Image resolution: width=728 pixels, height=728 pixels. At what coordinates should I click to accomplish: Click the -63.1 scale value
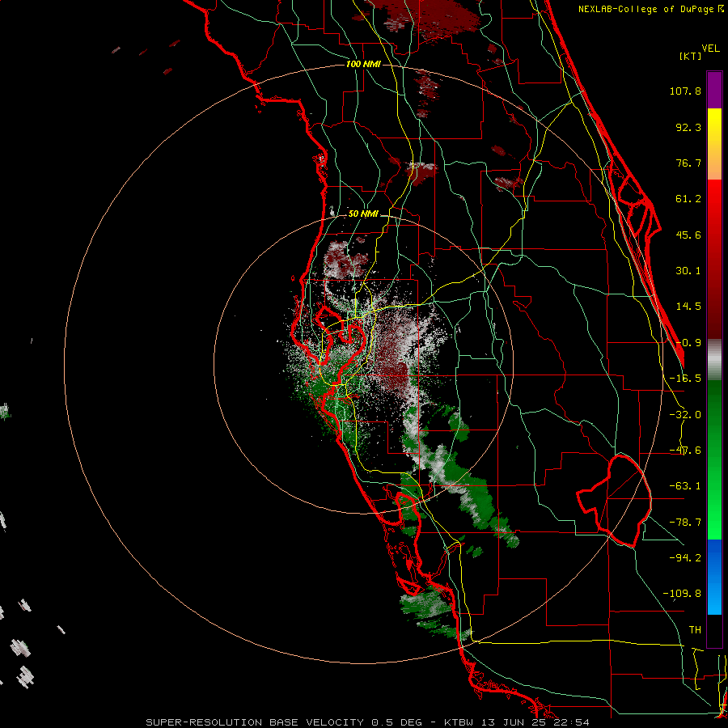click(685, 486)
